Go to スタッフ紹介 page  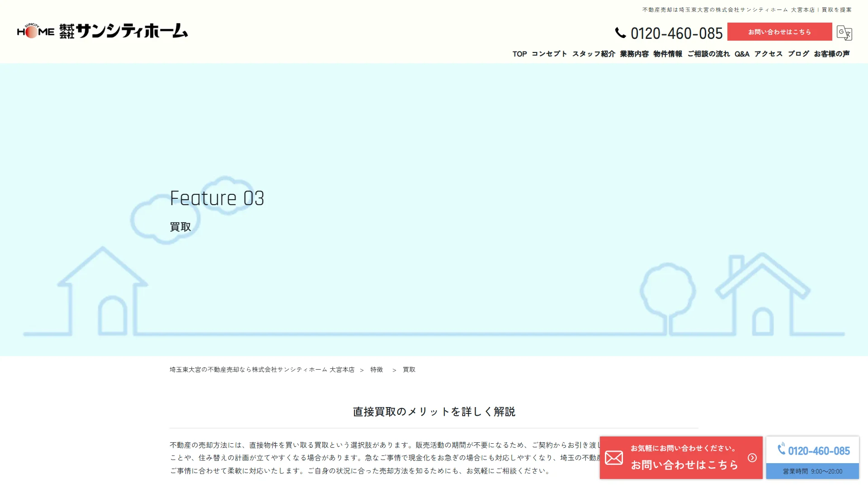coord(594,54)
